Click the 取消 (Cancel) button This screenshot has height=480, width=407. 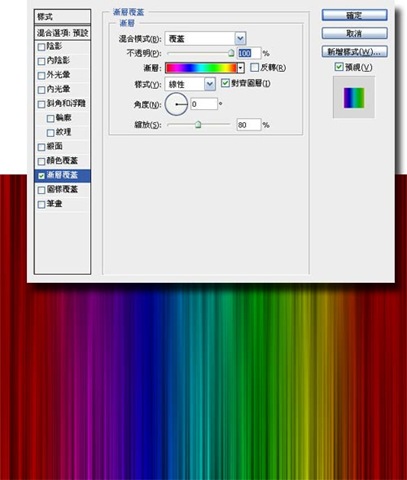pos(354,34)
